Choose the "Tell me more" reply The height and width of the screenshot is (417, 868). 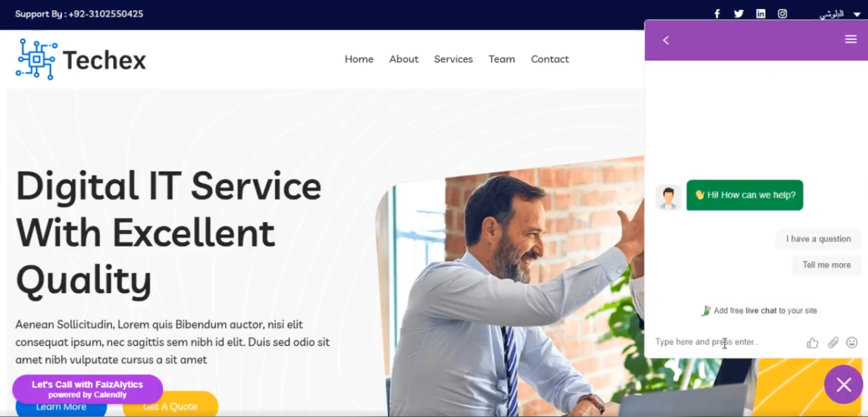coord(827,265)
